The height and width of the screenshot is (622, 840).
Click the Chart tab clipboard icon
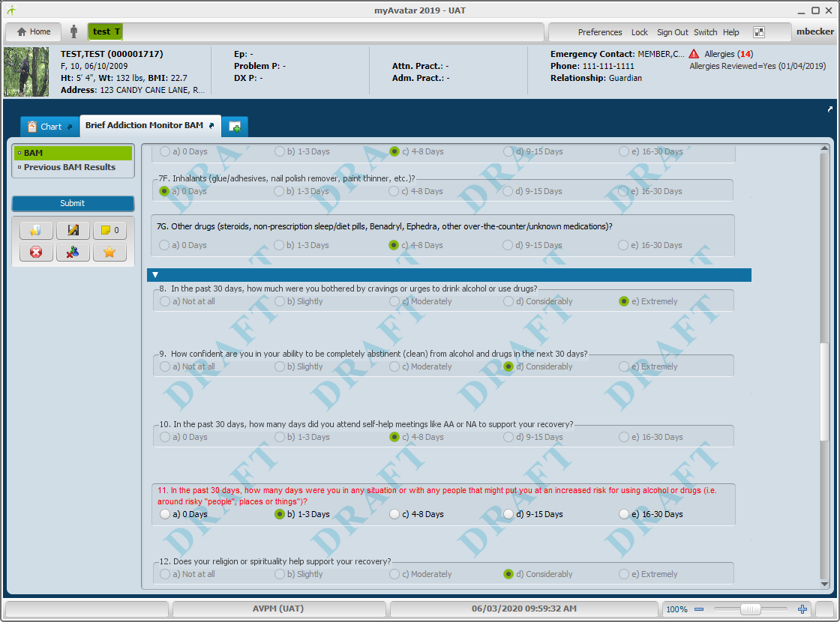pos(32,127)
